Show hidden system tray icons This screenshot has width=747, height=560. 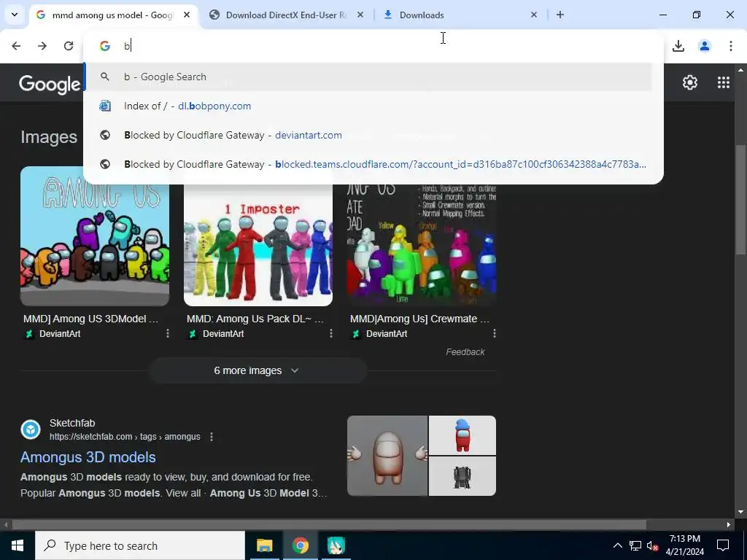tap(617, 545)
